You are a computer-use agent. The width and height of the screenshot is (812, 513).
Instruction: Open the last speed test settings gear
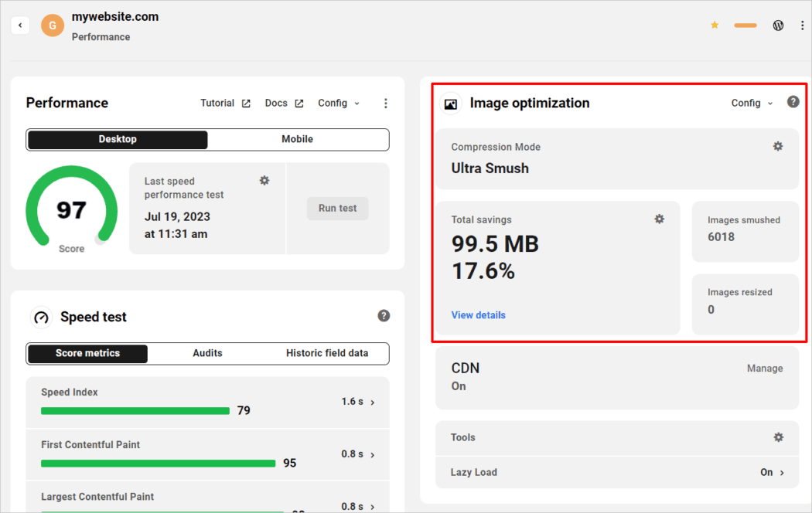(264, 180)
